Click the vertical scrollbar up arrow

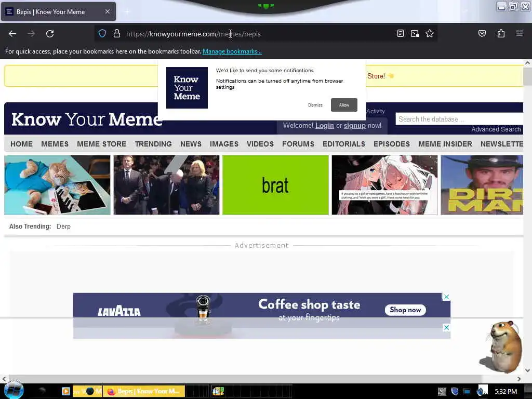[x=527, y=63]
